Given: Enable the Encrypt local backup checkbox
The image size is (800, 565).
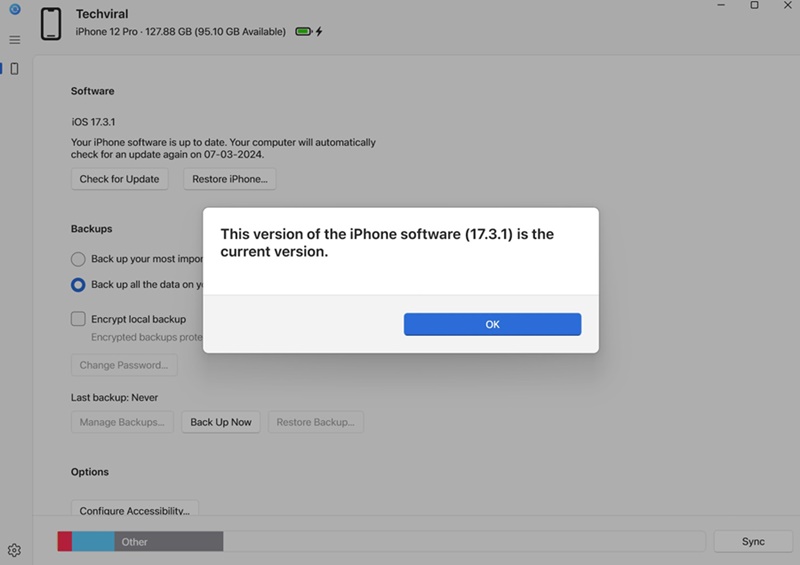Looking at the screenshot, I should (78, 319).
